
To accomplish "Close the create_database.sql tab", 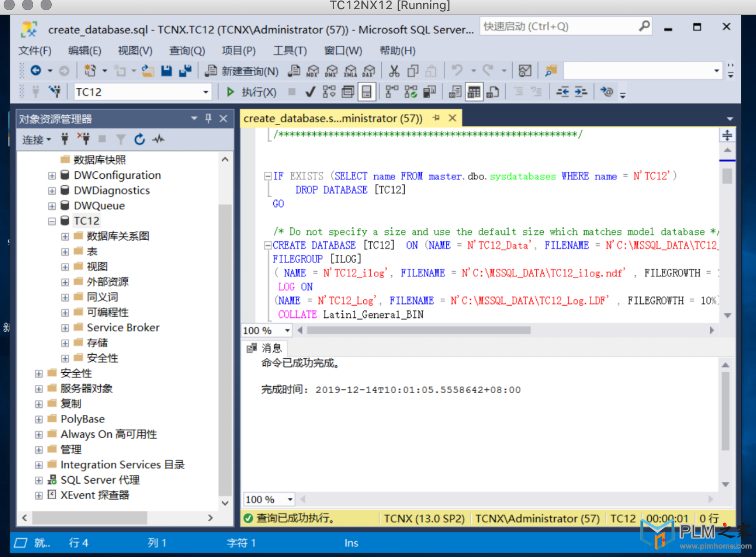I will (x=452, y=118).
